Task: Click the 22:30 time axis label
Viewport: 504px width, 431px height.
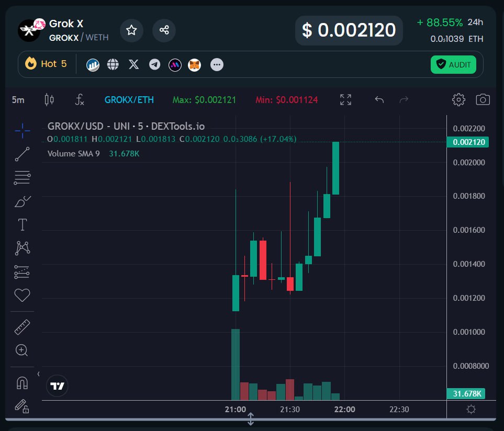Action: pyautogui.click(x=399, y=410)
